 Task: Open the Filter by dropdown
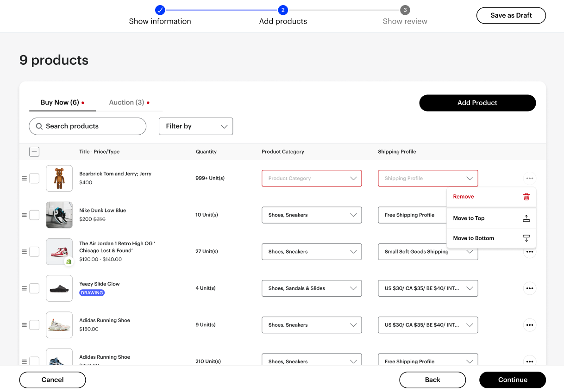196,126
